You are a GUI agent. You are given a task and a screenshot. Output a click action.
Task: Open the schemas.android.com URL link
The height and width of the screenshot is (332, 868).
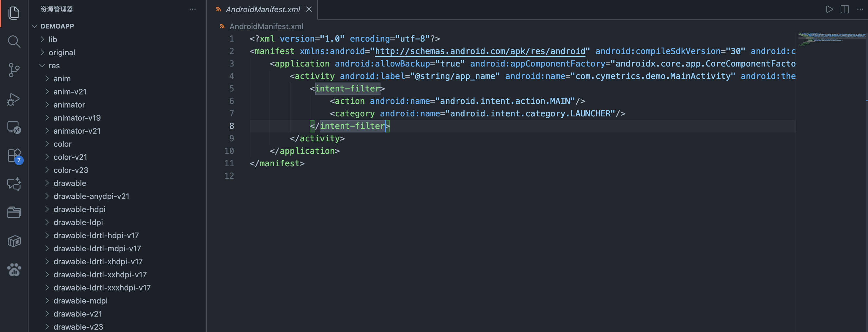pos(480,51)
